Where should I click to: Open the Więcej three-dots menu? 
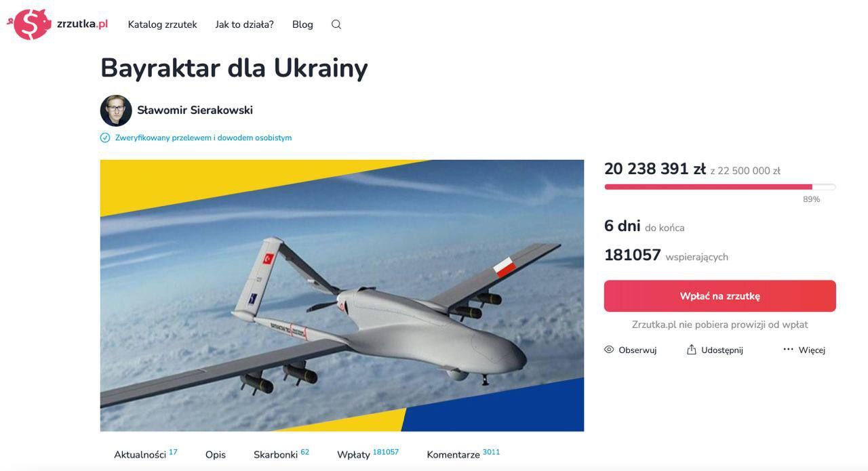pyautogui.click(x=788, y=350)
